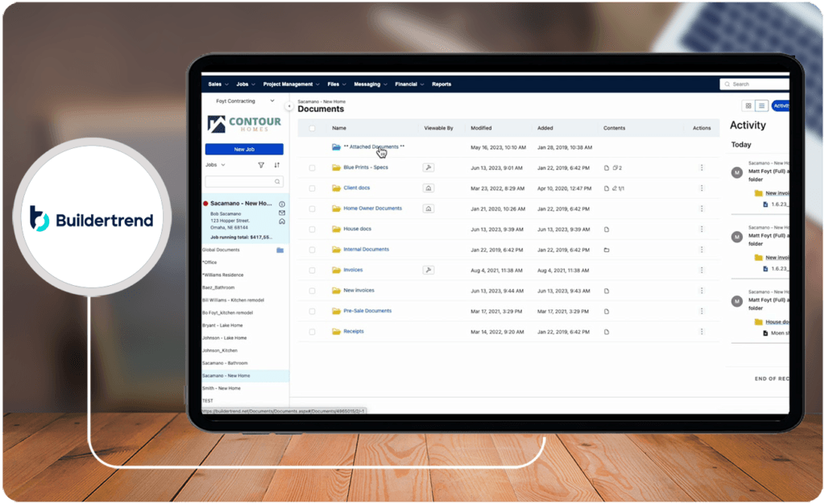Viewport: 825px width, 504px height.
Task: Open the Sales dropdown menu
Action: point(218,84)
